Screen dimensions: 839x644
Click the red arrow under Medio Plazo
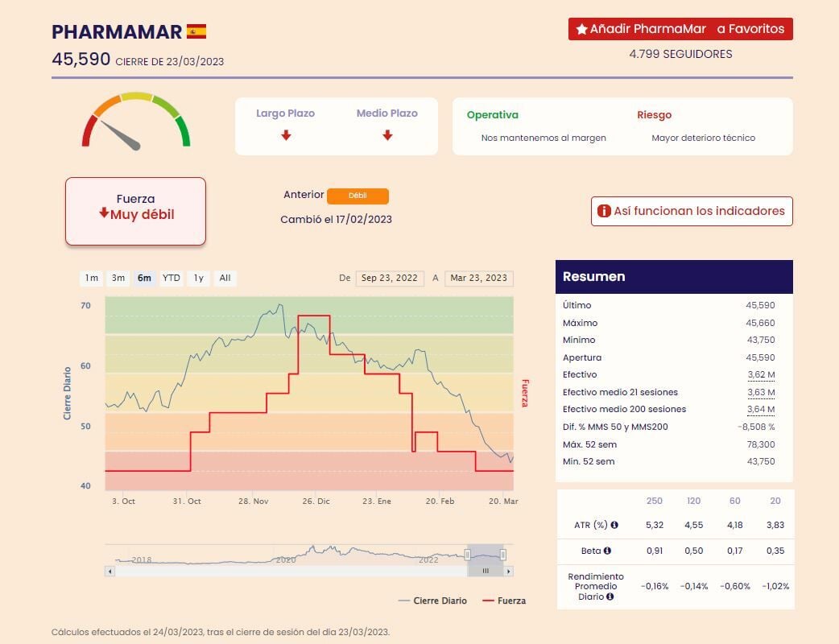pyautogui.click(x=387, y=135)
